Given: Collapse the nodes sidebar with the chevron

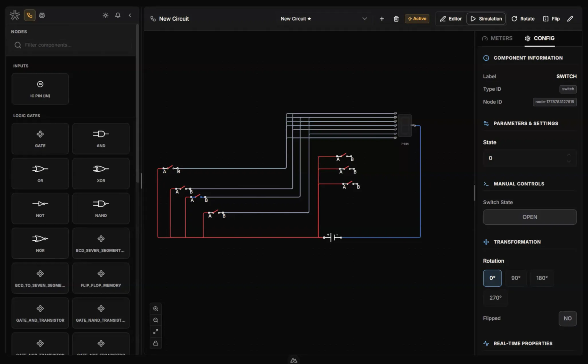Looking at the screenshot, I should (x=130, y=15).
